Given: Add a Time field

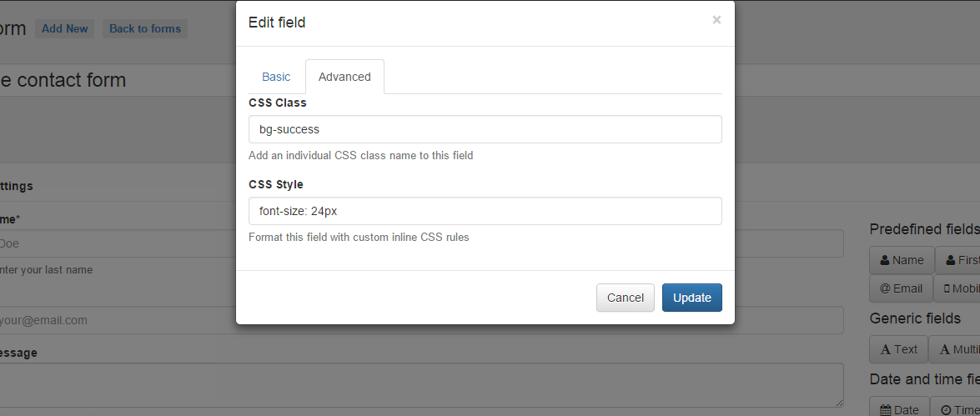Looking at the screenshot, I should [x=955, y=409].
